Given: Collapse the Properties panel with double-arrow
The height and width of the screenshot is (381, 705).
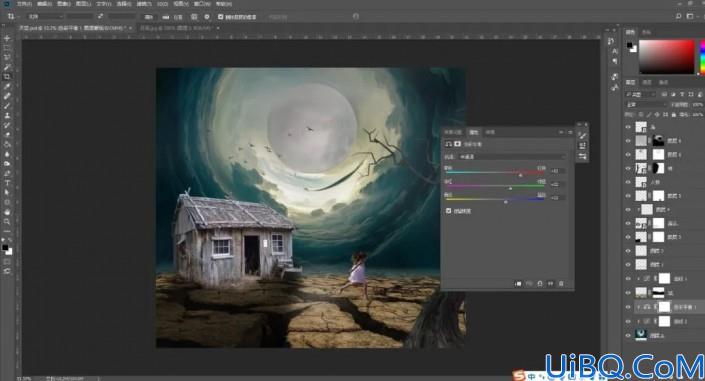Looking at the screenshot, I should pos(561,132).
